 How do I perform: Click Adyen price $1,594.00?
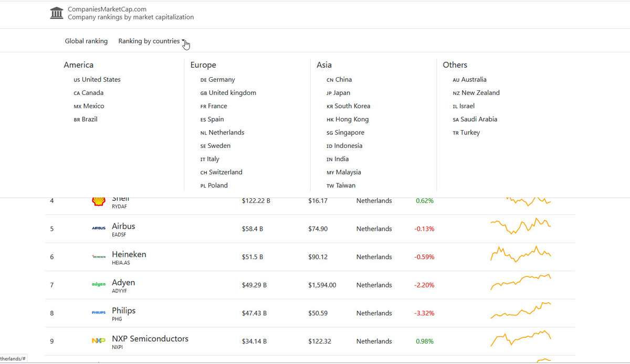[x=322, y=285]
